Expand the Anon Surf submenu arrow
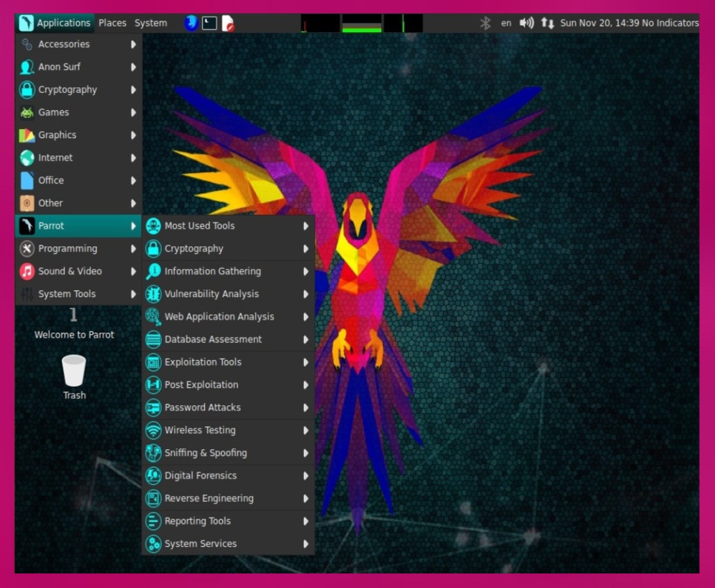Viewport: 715px width, 588px height. tap(133, 67)
